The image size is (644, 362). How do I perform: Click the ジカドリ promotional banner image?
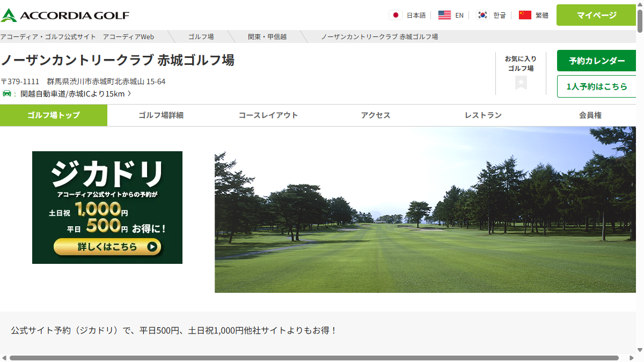coord(107,208)
